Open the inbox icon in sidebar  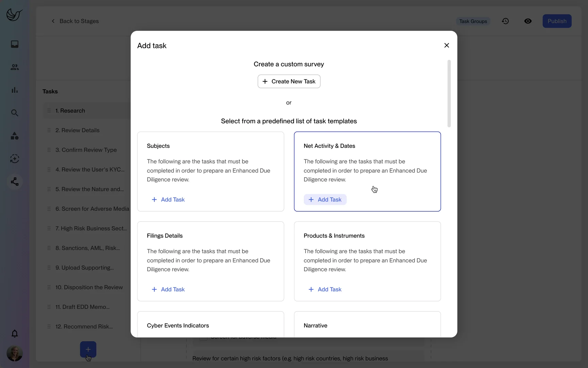[x=15, y=44]
